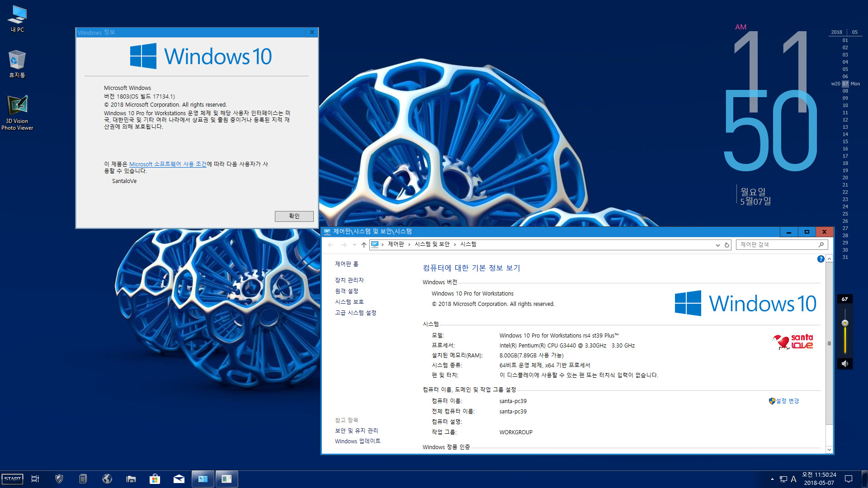
Task: Open Windows 업데이트 link
Action: click(x=358, y=441)
